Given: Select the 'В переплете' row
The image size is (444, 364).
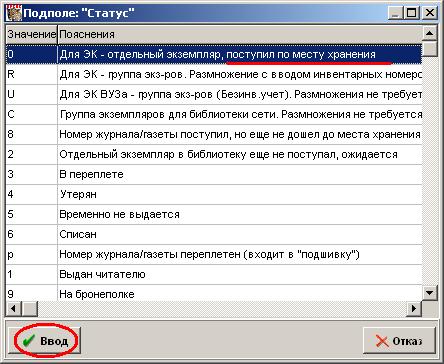Looking at the screenshot, I should click(x=214, y=174).
